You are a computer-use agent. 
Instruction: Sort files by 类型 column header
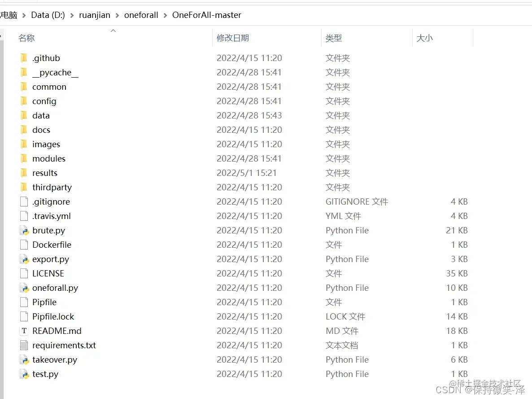coord(334,38)
